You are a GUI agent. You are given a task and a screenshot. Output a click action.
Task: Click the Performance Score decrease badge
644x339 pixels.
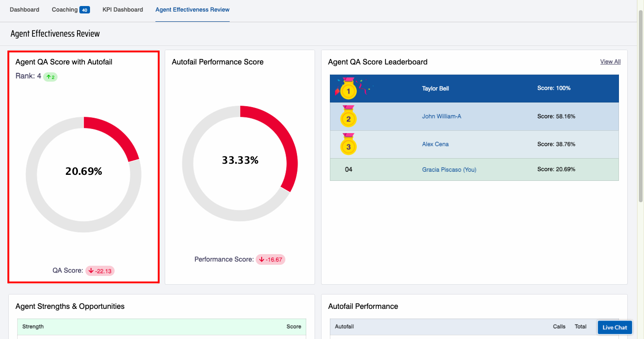270,260
